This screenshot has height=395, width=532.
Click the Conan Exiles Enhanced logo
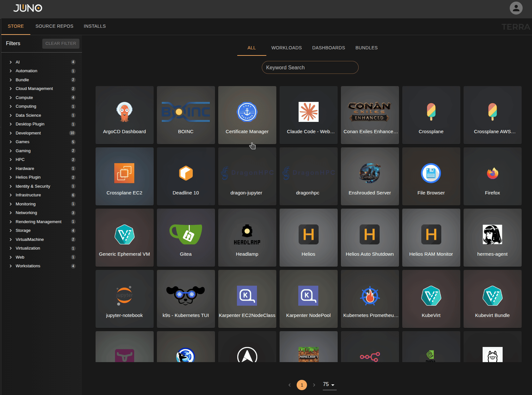coord(370,112)
